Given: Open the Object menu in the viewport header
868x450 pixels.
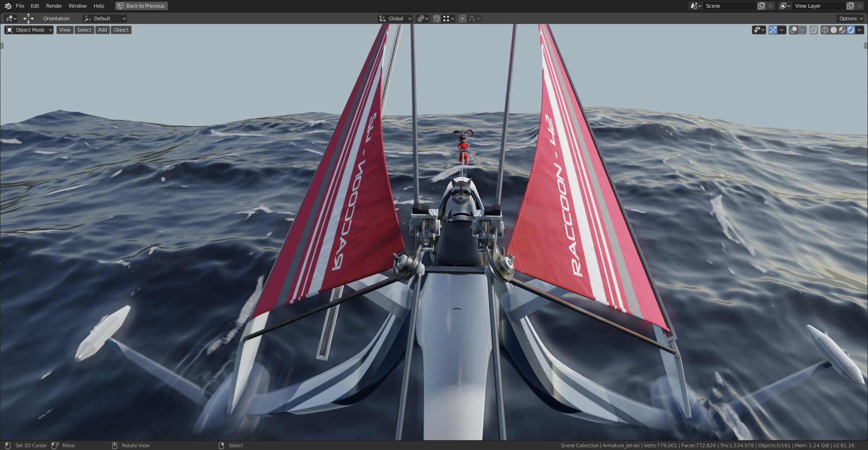Looking at the screenshot, I should [121, 30].
